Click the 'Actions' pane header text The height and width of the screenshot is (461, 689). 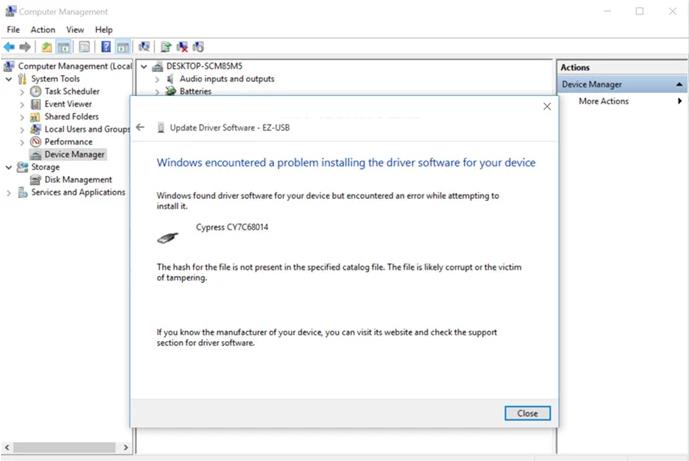point(575,67)
